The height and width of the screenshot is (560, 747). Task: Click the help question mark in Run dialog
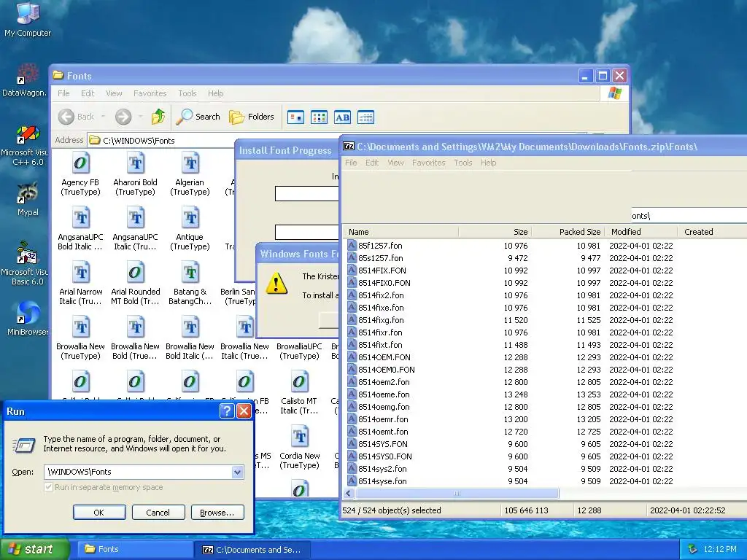(x=228, y=411)
